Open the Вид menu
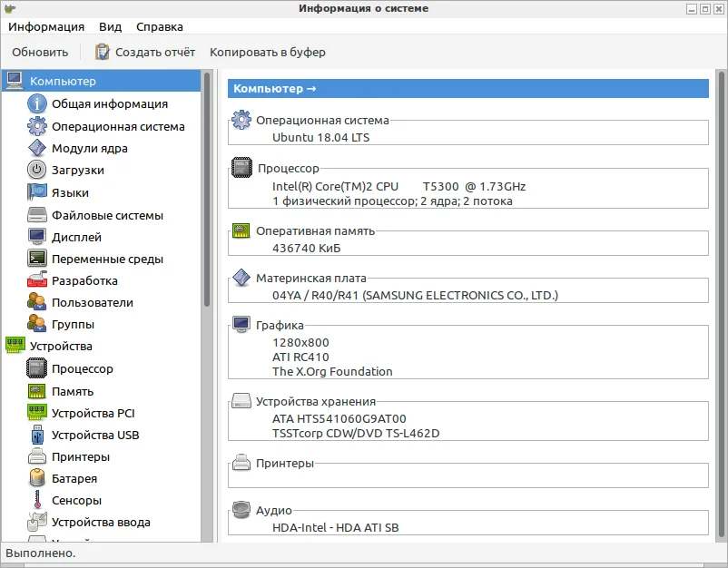 (x=110, y=27)
